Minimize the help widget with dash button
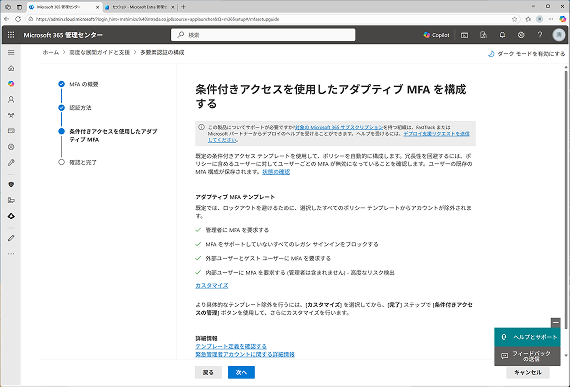This screenshot has height=387, width=570. (x=555, y=323)
